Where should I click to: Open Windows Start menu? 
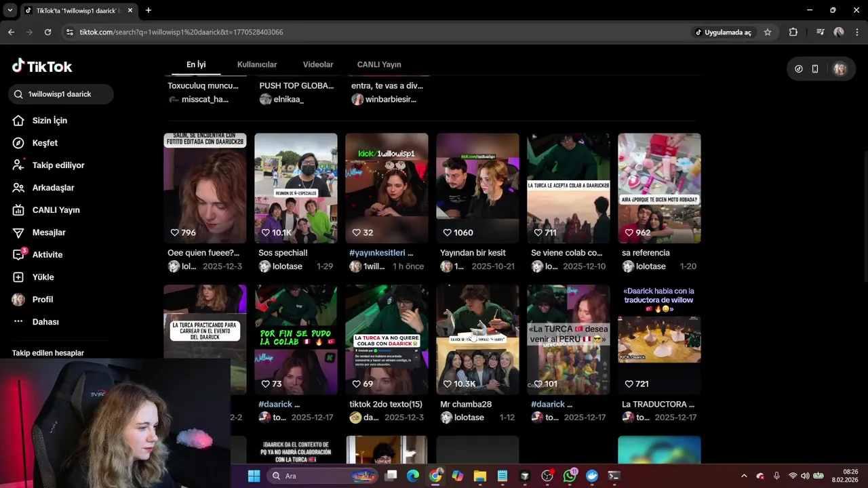(254, 476)
